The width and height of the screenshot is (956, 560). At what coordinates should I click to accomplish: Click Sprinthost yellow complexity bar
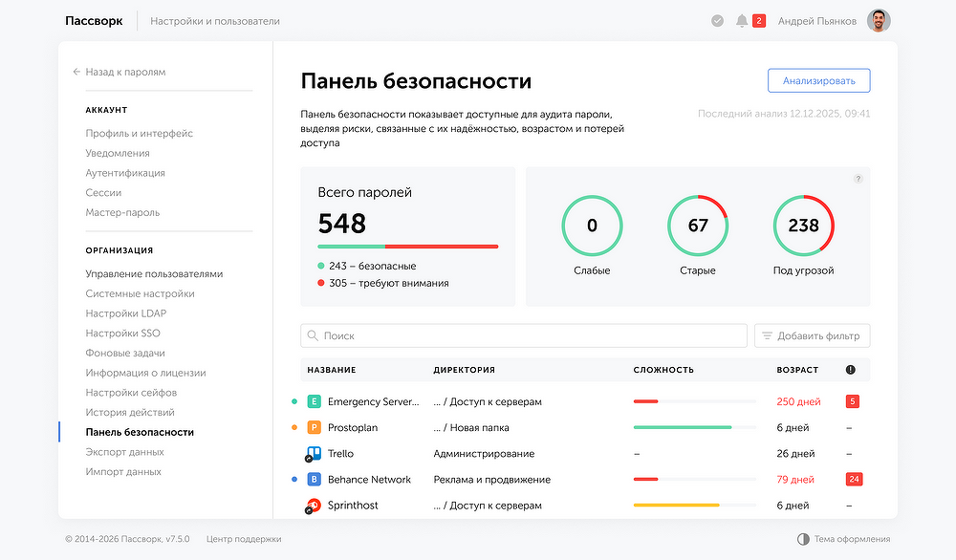676,506
